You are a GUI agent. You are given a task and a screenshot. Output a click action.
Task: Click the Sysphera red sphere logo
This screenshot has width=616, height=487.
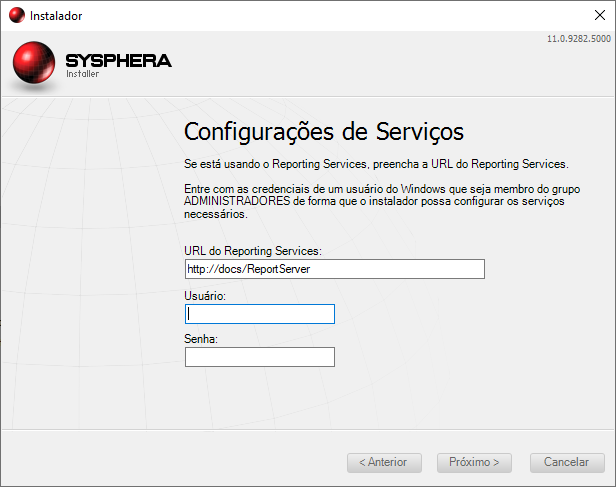click(34, 63)
